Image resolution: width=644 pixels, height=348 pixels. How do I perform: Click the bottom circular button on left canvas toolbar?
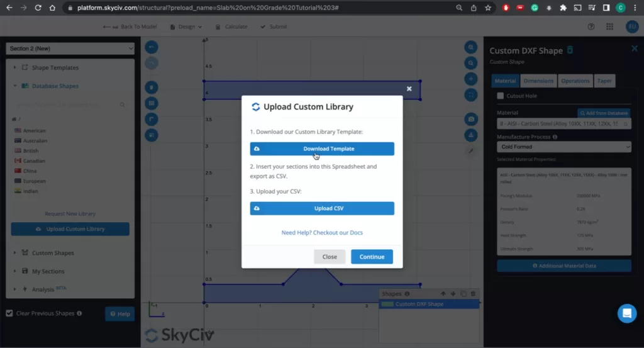152,135
